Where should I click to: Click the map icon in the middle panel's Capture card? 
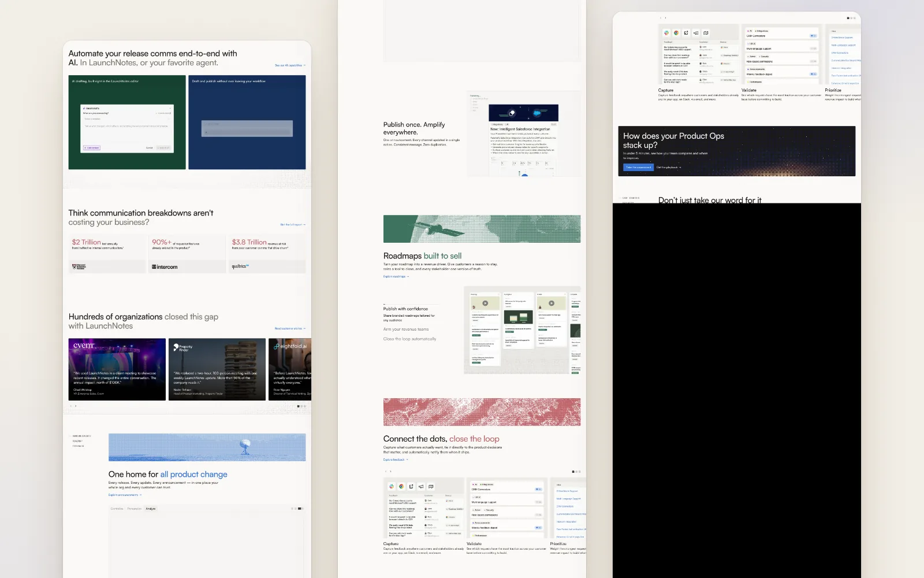pyautogui.click(x=431, y=487)
